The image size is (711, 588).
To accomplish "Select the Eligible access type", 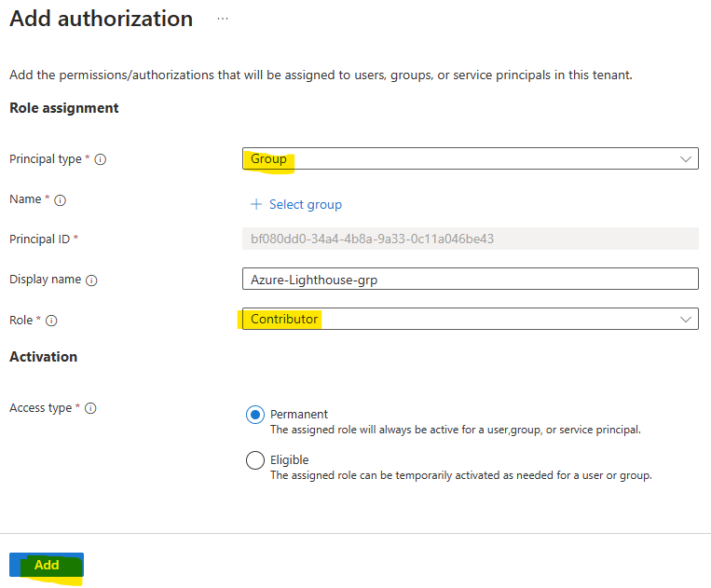I will tap(255, 460).
